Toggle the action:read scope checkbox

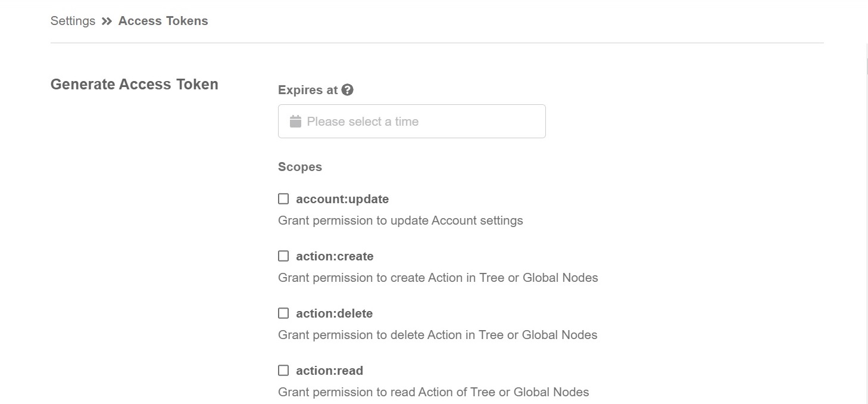pos(283,371)
